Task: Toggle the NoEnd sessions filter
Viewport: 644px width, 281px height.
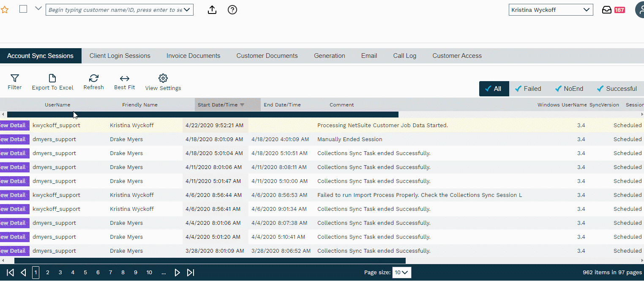Action: tap(569, 89)
